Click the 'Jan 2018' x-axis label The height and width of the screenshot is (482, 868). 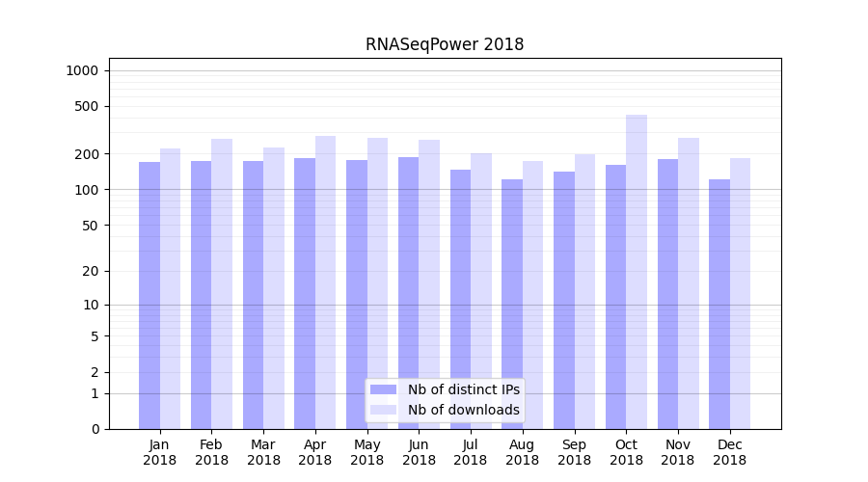[160, 452]
